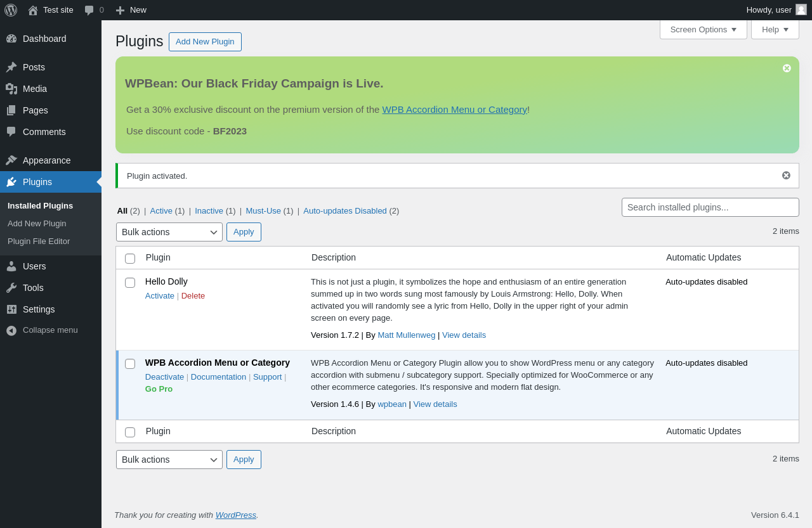Filter plugins by Inactive
Screen dimensions: 812x528
tap(209, 211)
